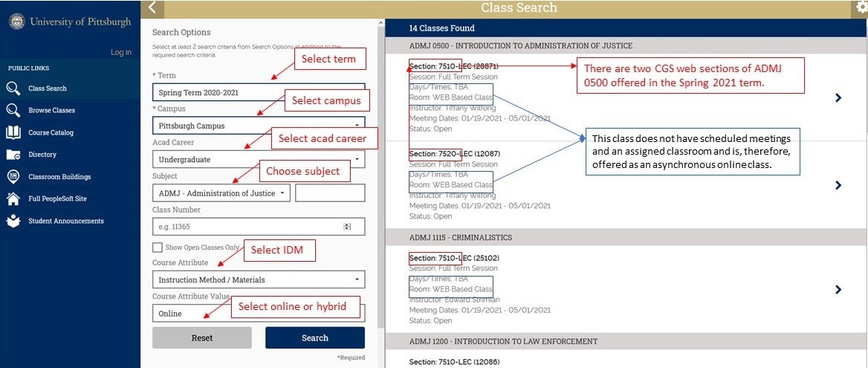868x368 pixels.
Task: Click the Class Search magnifier icon
Action: [x=13, y=88]
